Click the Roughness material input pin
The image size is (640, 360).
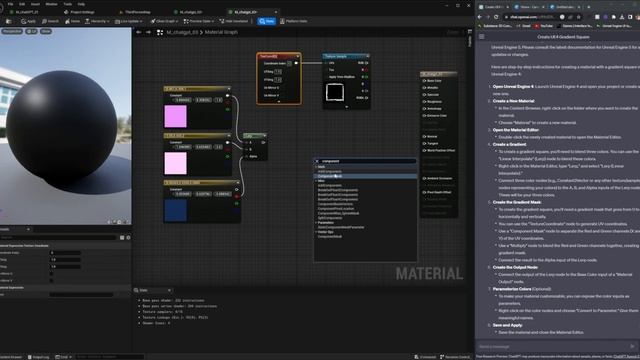pos(424,102)
